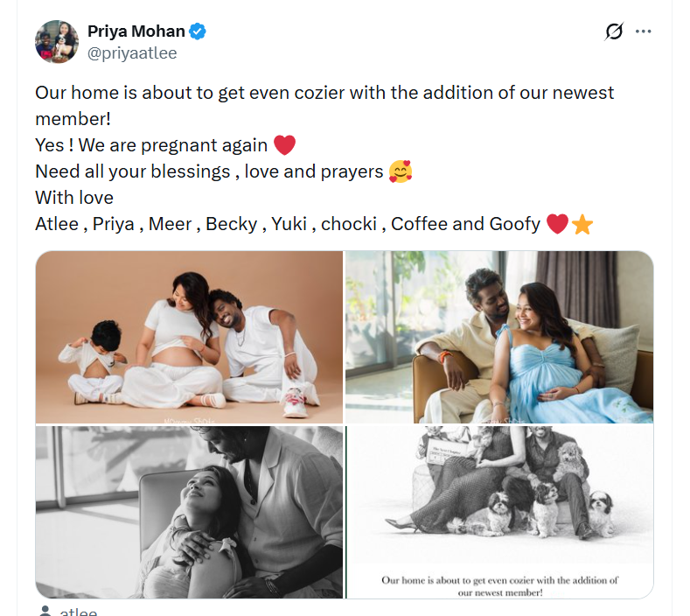Click the 'Need all your blessings' line
Image resolution: width=690 pixels, height=616 pixels.
pos(209,171)
